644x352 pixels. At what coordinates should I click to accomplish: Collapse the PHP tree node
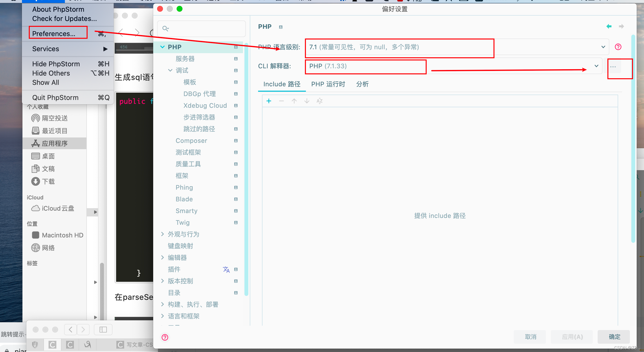tap(162, 47)
